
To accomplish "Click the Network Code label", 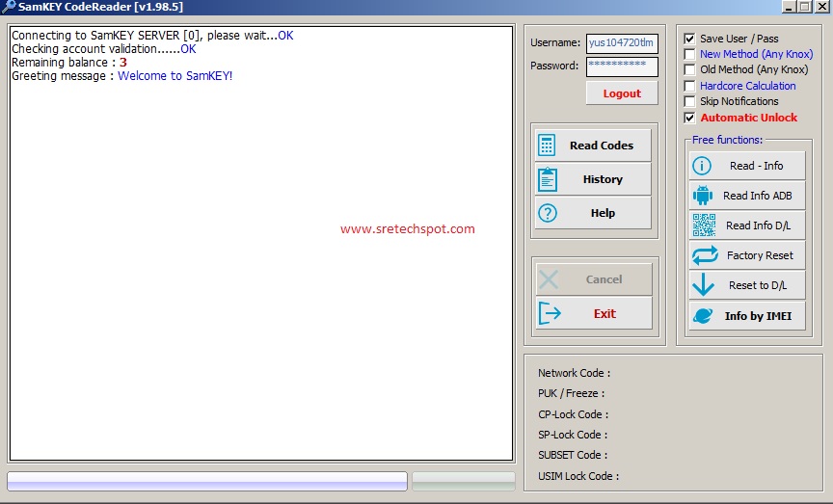I will (x=575, y=373).
